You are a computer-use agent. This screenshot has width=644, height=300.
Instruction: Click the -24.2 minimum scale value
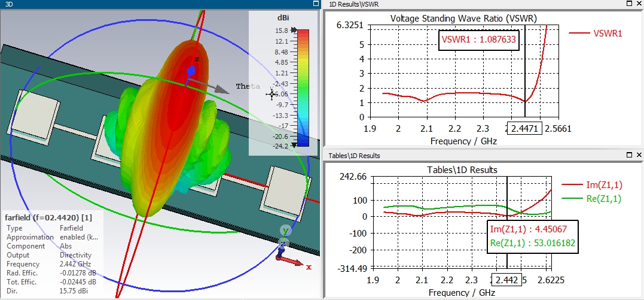282,146
